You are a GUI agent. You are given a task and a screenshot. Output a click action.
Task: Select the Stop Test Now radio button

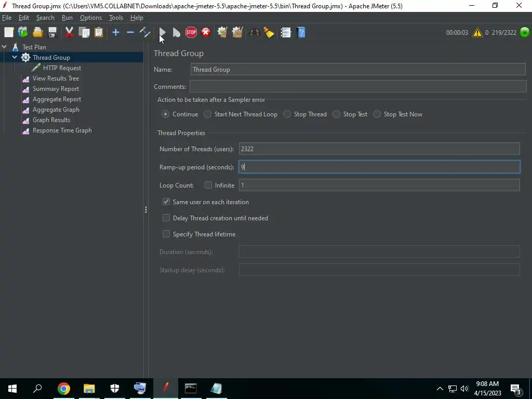[x=377, y=114]
